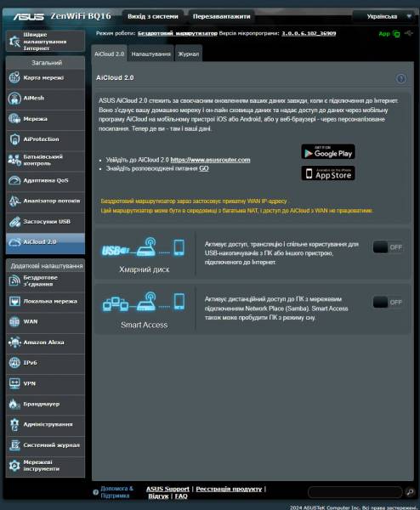The height and width of the screenshot is (510, 420).
Task: Click the Перезавантажити reboot button
Action: (222, 16)
